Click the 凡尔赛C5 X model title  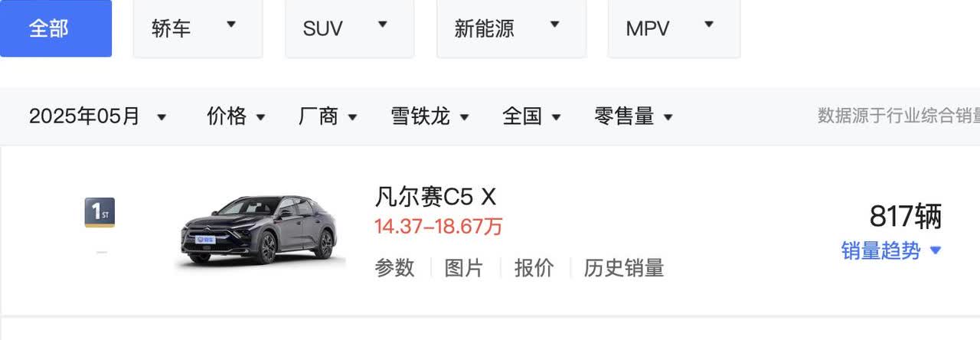(x=436, y=198)
